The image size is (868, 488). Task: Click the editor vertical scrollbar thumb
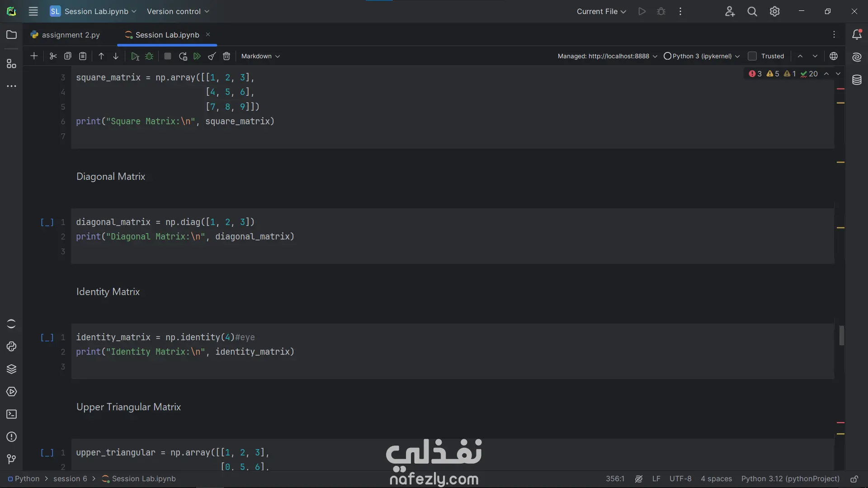click(x=841, y=335)
